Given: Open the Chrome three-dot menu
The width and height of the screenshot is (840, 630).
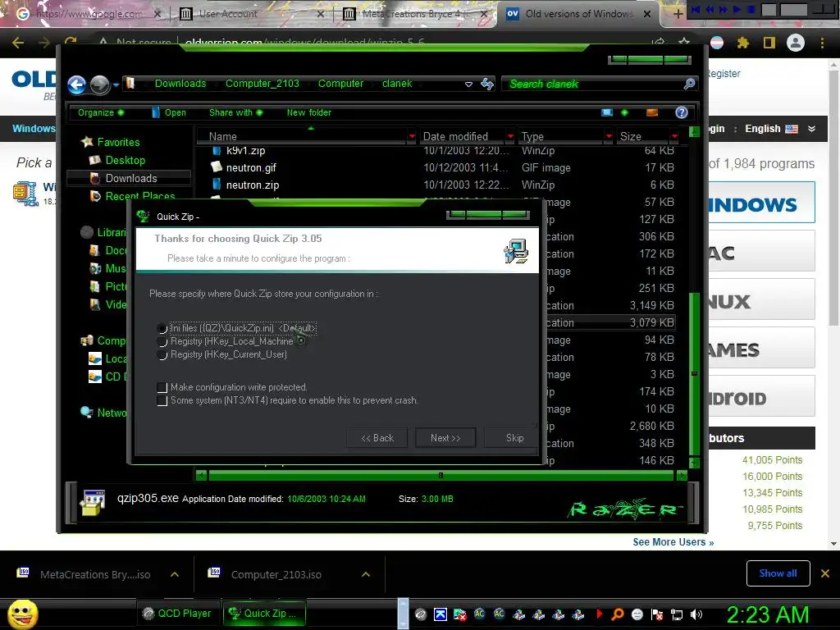Looking at the screenshot, I should coord(822,43).
